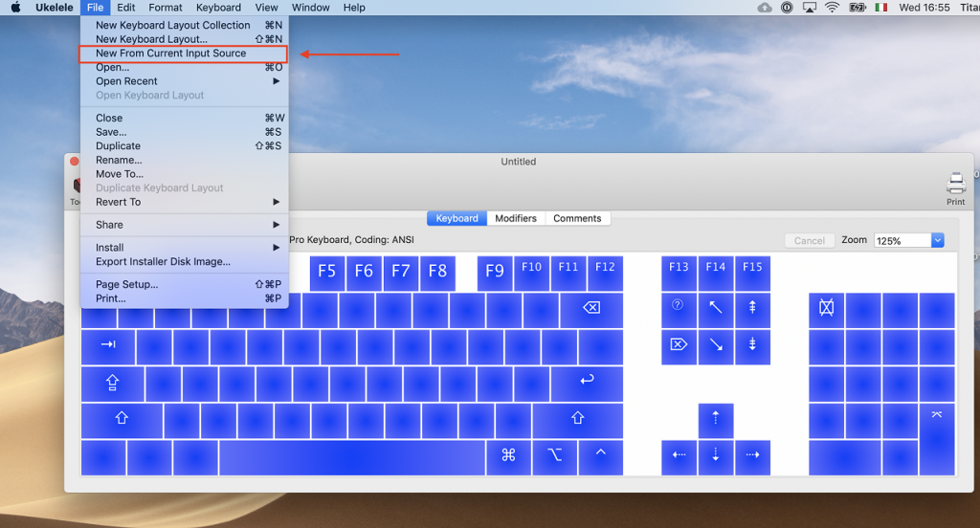Open the Format menu

(x=165, y=8)
